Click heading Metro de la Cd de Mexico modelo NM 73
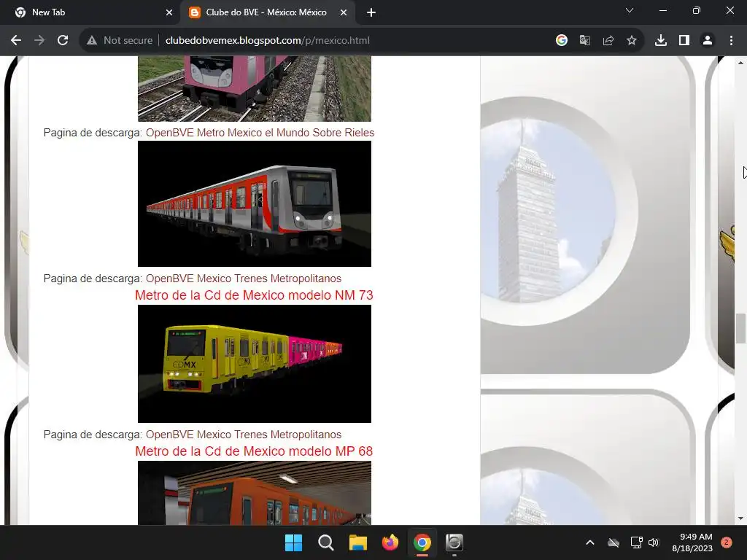Image resolution: width=747 pixels, height=560 pixels. (x=254, y=295)
